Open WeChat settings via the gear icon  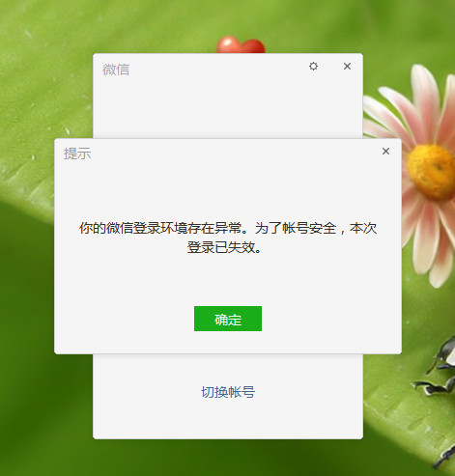(x=313, y=67)
